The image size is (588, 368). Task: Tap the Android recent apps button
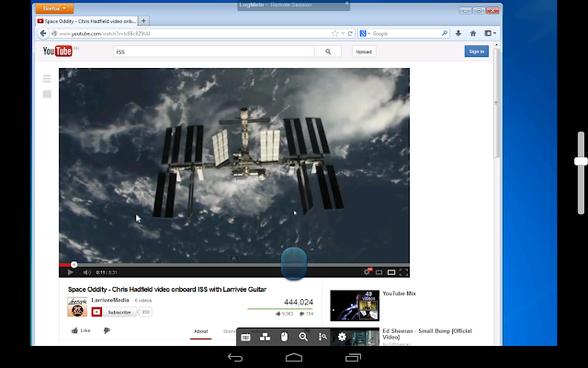tap(353, 358)
